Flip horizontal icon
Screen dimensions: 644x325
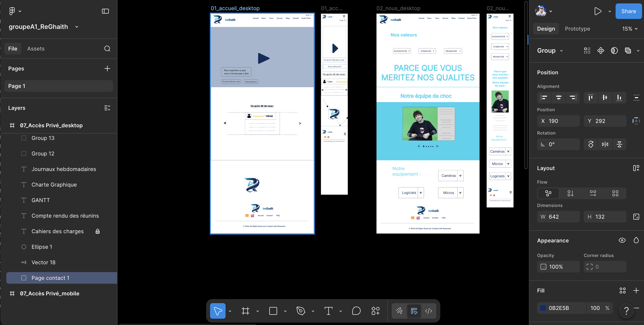tap(605, 144)
